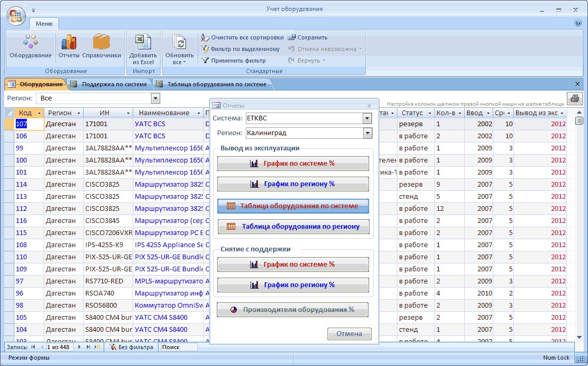588x366 pixels.
Task: Toggle the Без фильтра filter indicator
Action: [132, 347]
